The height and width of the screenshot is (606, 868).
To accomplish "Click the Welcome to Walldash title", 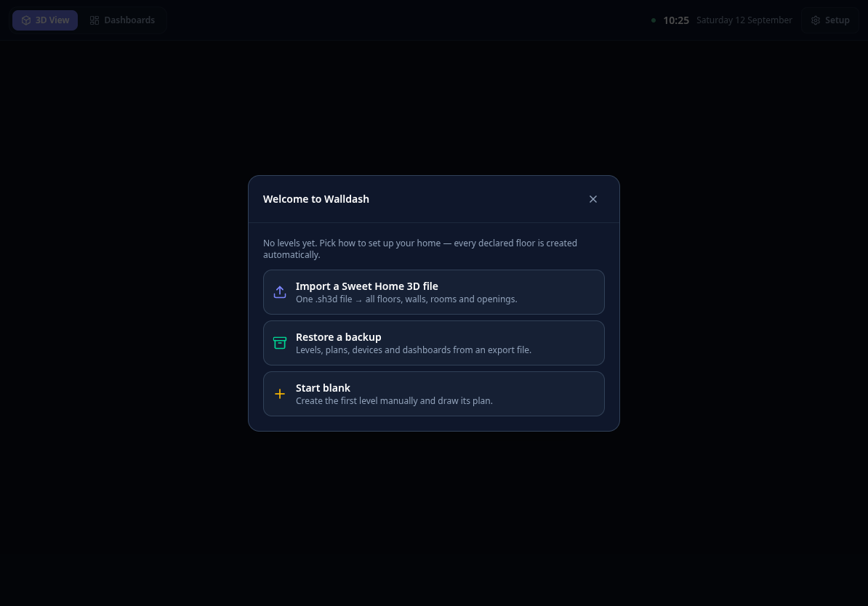I will coord(316,199).
